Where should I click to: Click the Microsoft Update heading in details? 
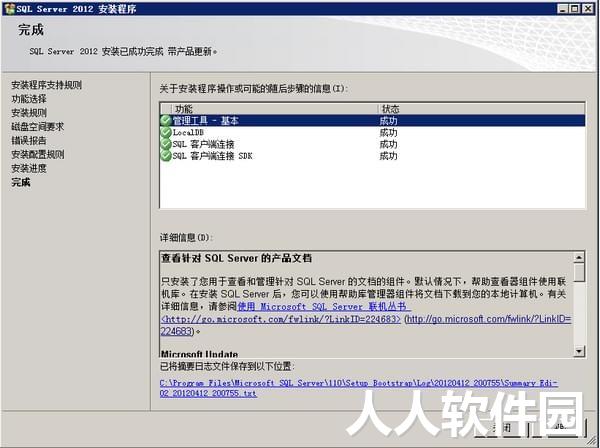(x=199, y=354)
